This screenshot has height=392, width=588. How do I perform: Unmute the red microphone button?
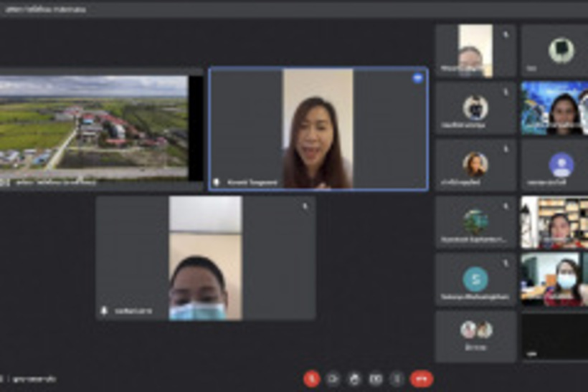(x=311, y=378)
